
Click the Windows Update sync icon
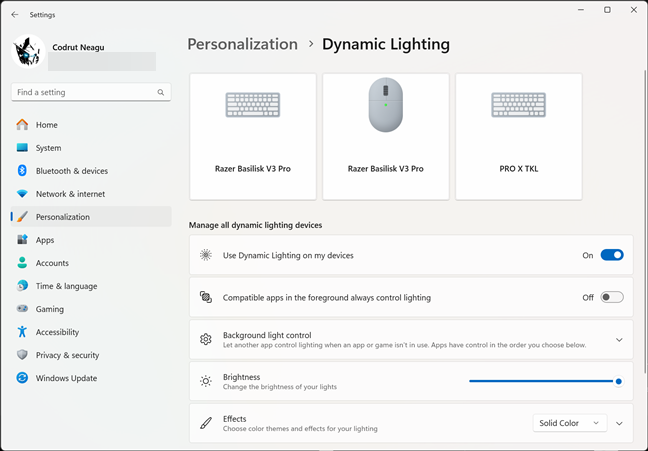pyautogui.click(x=22, y=378)
